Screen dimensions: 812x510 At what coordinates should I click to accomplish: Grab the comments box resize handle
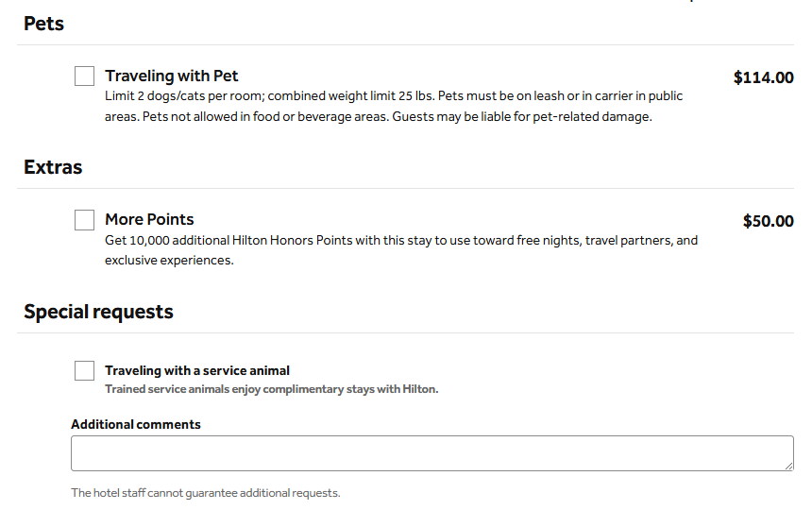tap(787, 465)
